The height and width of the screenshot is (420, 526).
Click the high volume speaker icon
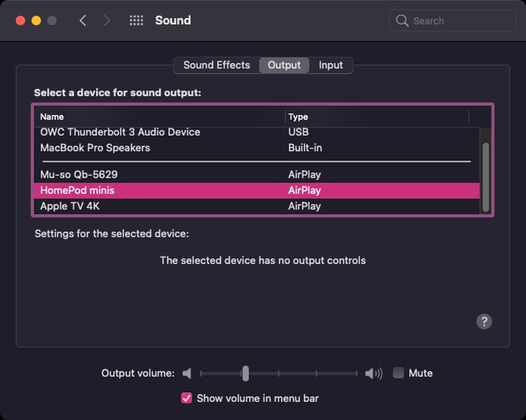[373, 373]
